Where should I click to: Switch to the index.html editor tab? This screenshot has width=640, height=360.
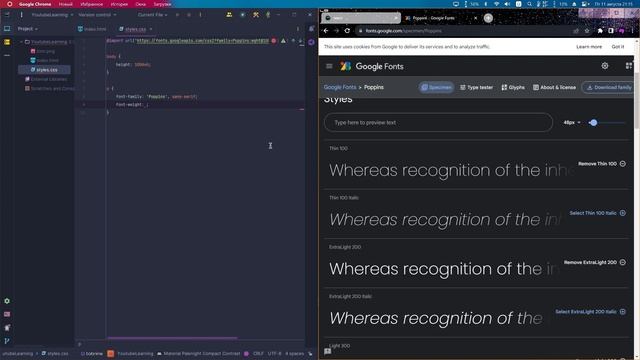(x=92, y=29)
